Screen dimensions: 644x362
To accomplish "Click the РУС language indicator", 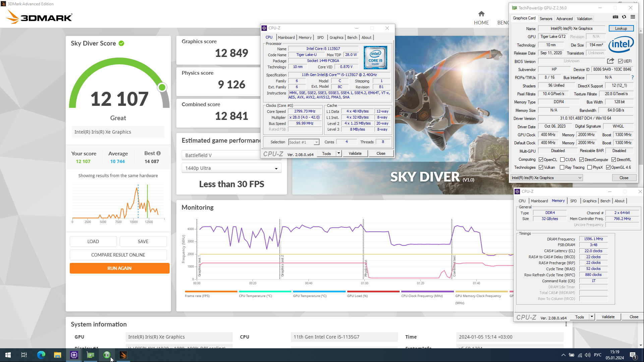I will coord(597,355).
